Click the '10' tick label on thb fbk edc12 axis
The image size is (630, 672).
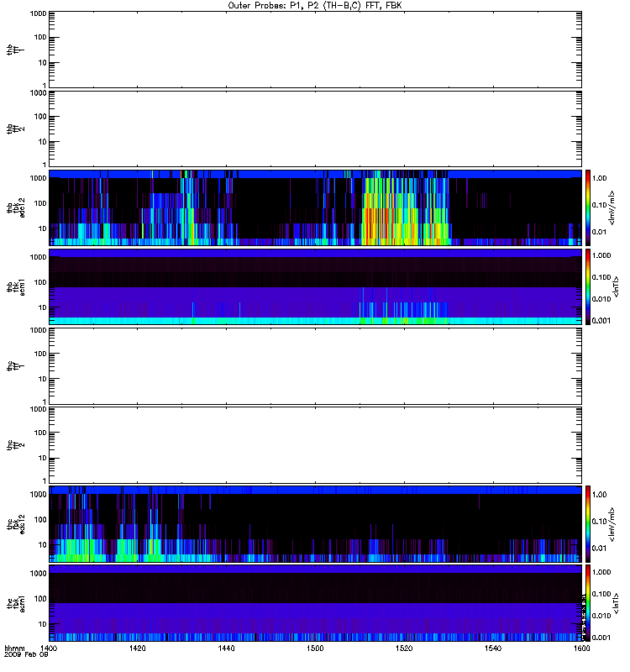click(43, 228)
